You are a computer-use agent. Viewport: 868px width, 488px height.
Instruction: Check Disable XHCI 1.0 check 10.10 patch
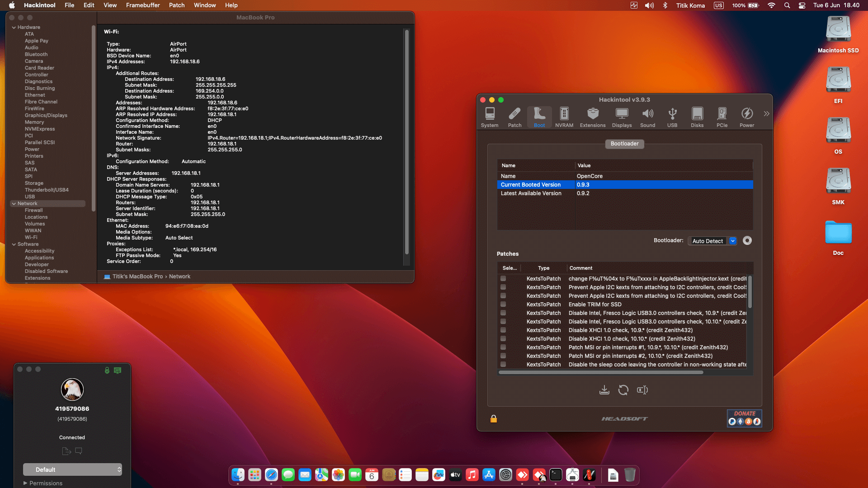click(503, 339)
